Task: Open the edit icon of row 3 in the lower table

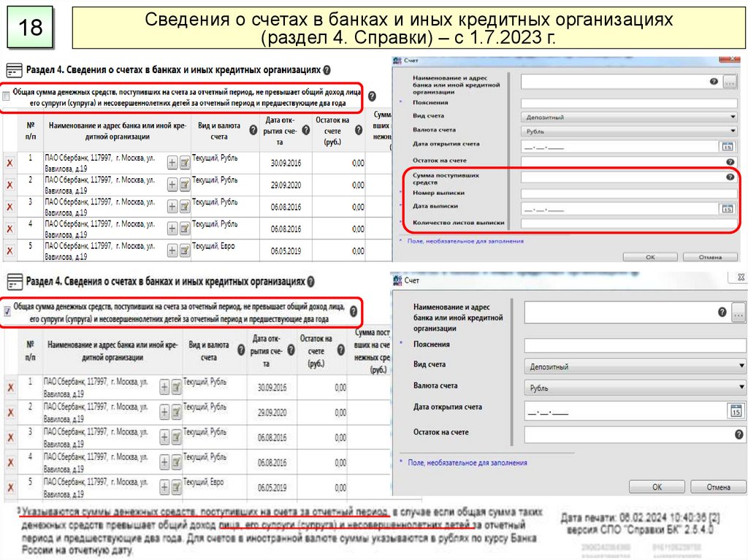Action: coord(176,437)
